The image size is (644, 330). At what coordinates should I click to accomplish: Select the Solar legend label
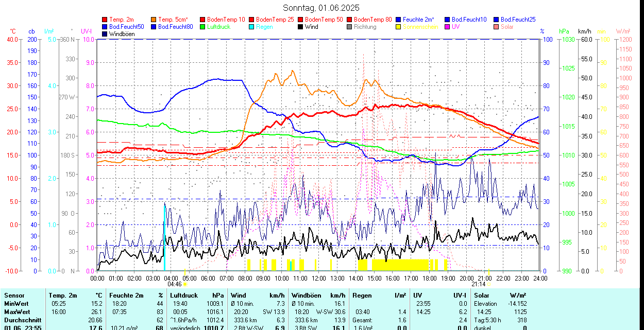(x=507, y=27)
